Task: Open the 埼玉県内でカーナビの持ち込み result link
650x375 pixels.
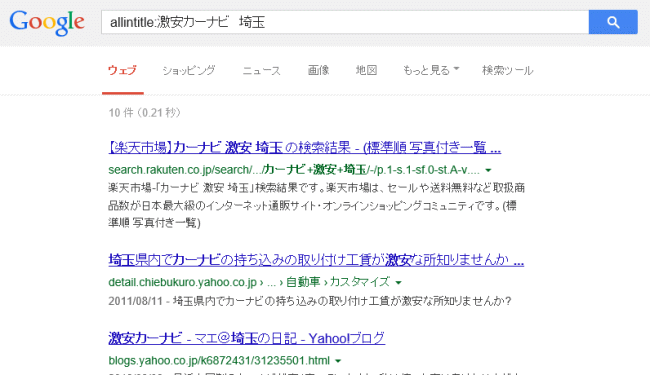Action: [316, 260]
